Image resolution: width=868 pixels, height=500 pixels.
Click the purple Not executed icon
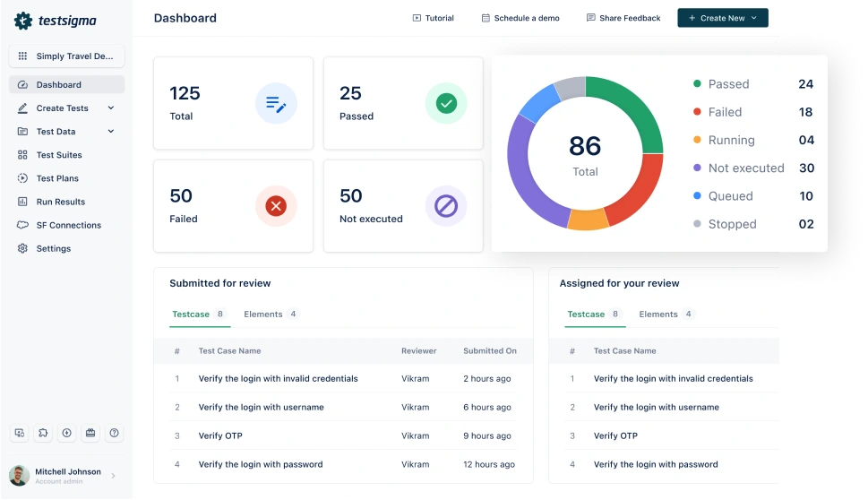point(445,206)
